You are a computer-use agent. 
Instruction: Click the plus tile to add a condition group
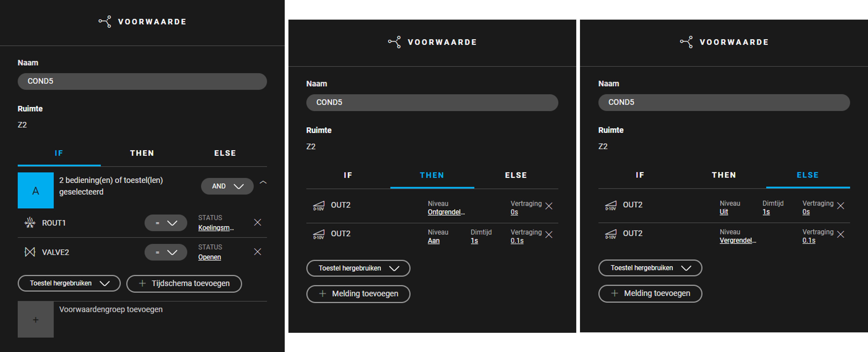click(x=36, y=319)
